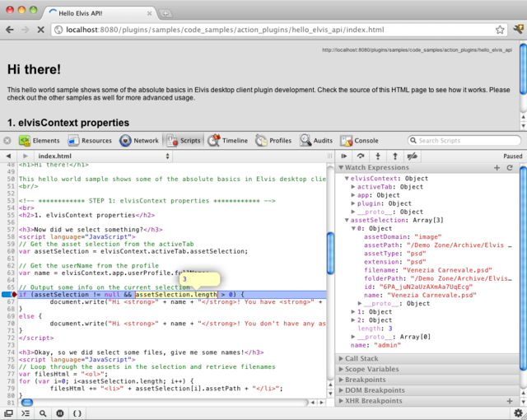Expand the __proto__ Array[0] entry
Image resolution: width=527 pixels, height=420 pixels.
point(353,337)
